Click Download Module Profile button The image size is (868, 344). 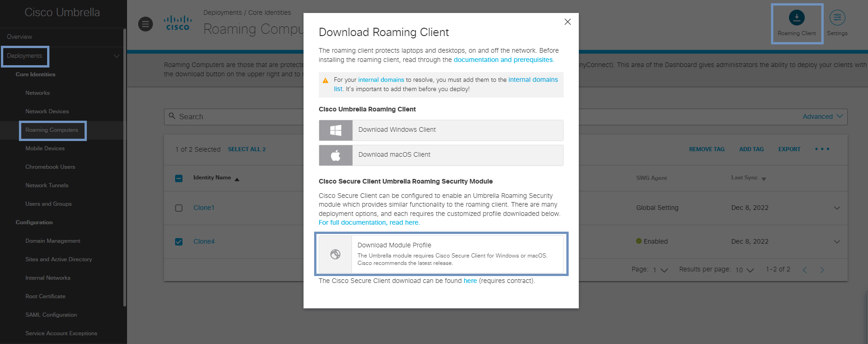(441, 254)
